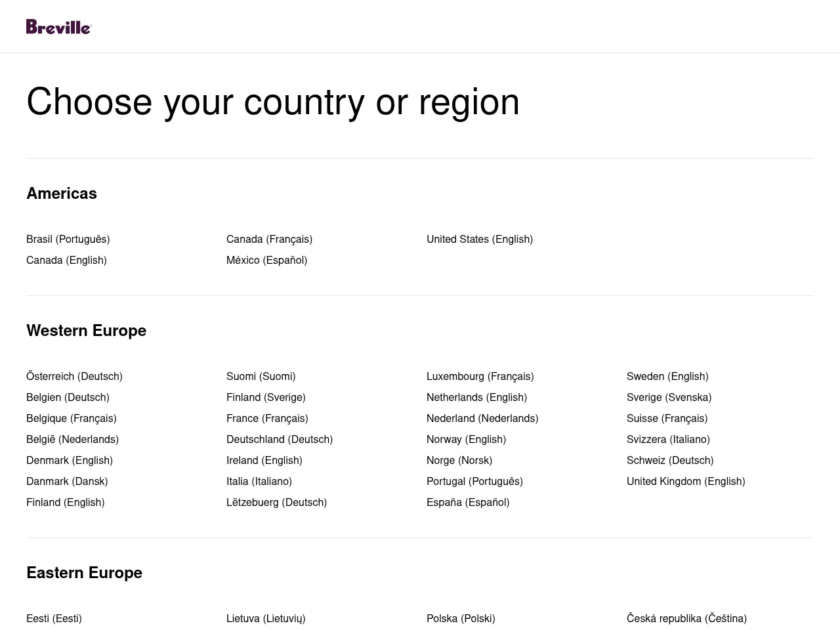Open Canada (Français) site
Screen dimensions: 840x630
[x=269, y=240]
